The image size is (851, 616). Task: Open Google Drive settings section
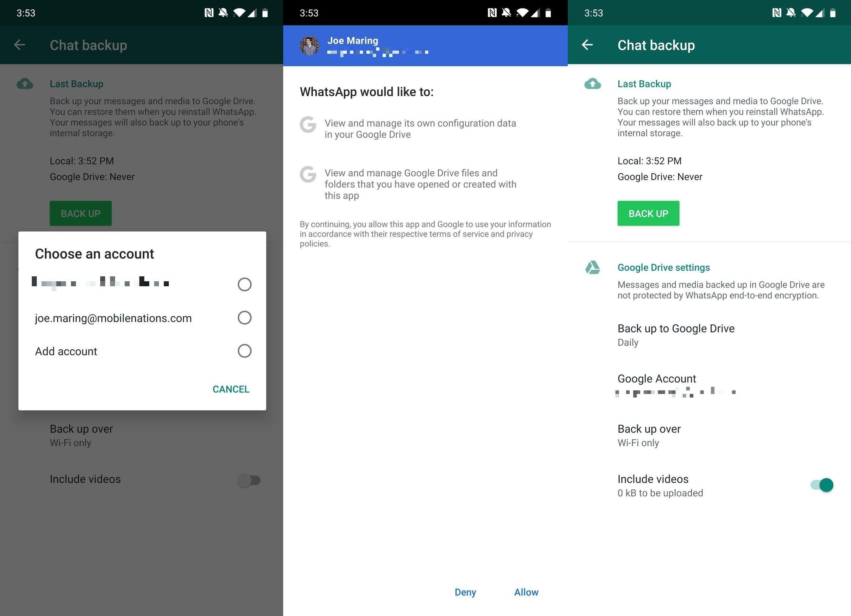point(664,267)
